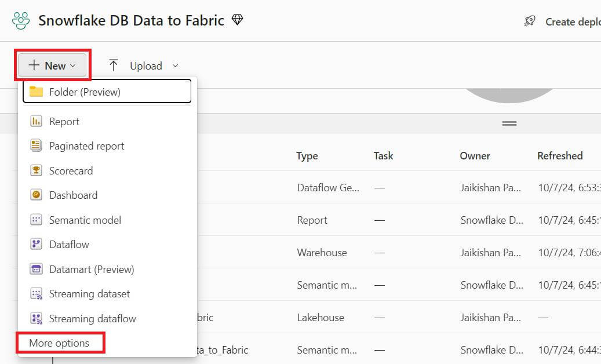Select Report in the New menu

point(107,122)
